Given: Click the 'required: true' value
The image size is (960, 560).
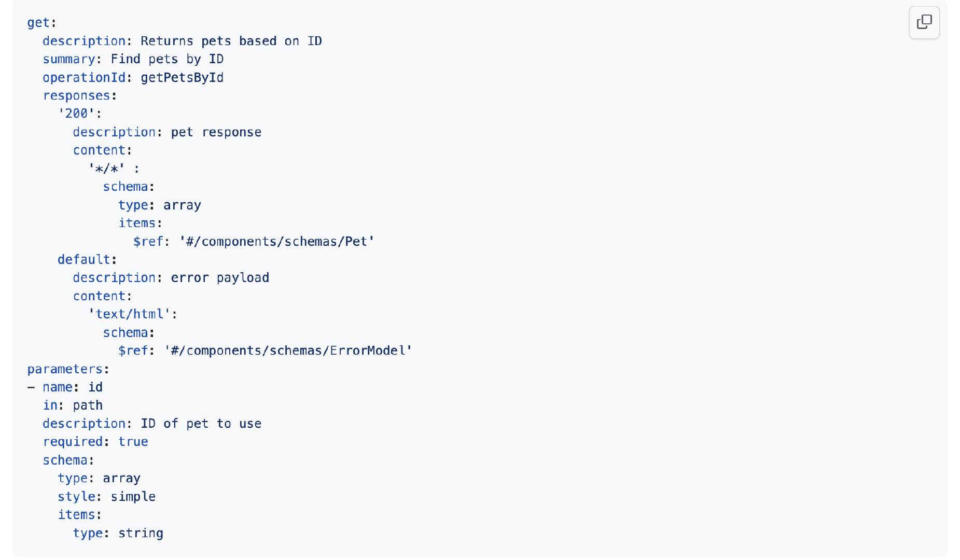Looking at the screenshot, I should [x=133, y=442].
